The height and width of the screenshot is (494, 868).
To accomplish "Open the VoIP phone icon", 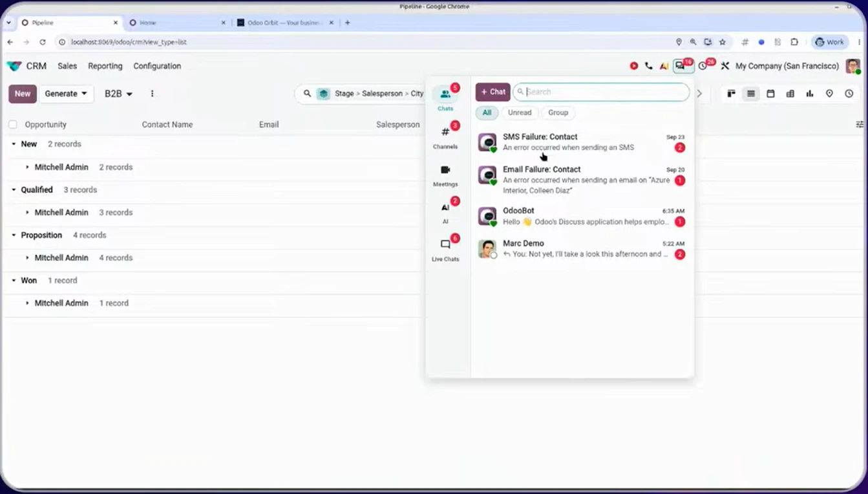I will 648,66.
